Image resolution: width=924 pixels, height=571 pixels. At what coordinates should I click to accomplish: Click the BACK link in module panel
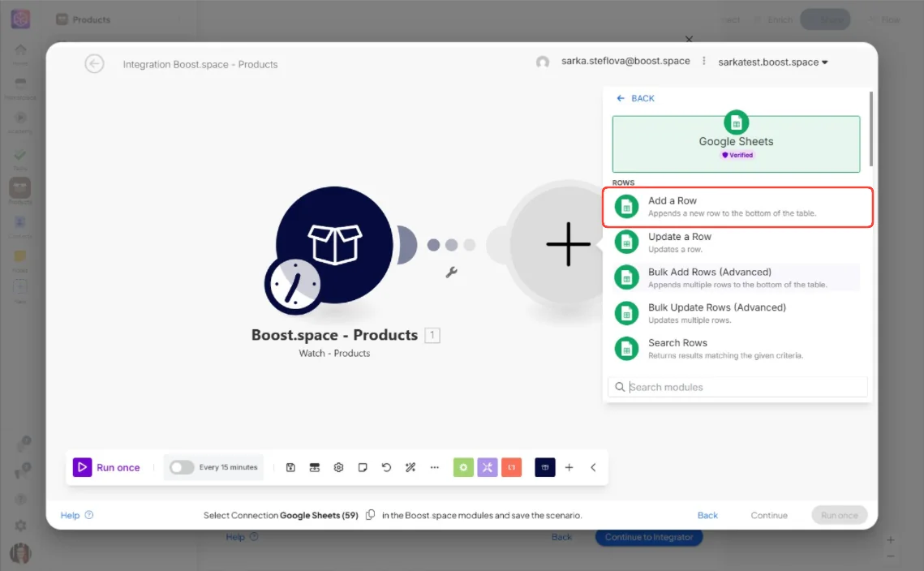(635, 98)
